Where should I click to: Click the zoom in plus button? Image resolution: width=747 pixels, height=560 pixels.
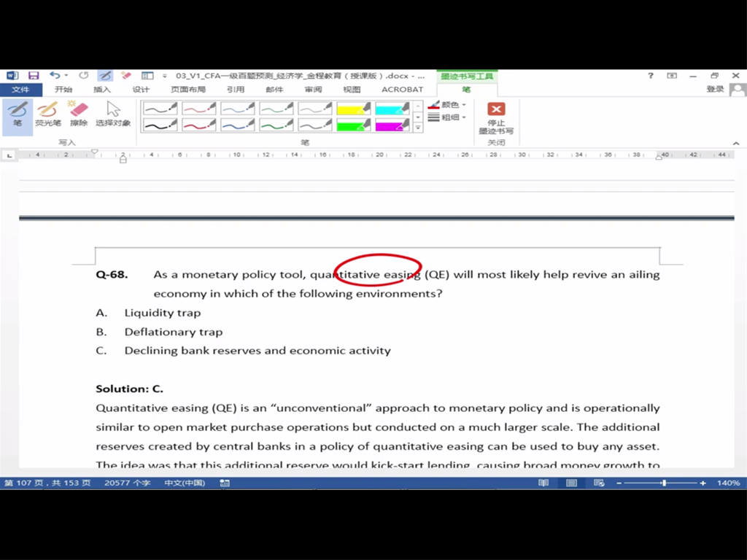coord(703,483)
